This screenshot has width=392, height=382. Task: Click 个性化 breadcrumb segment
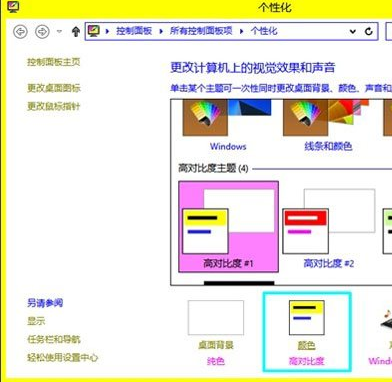(264, 31)
